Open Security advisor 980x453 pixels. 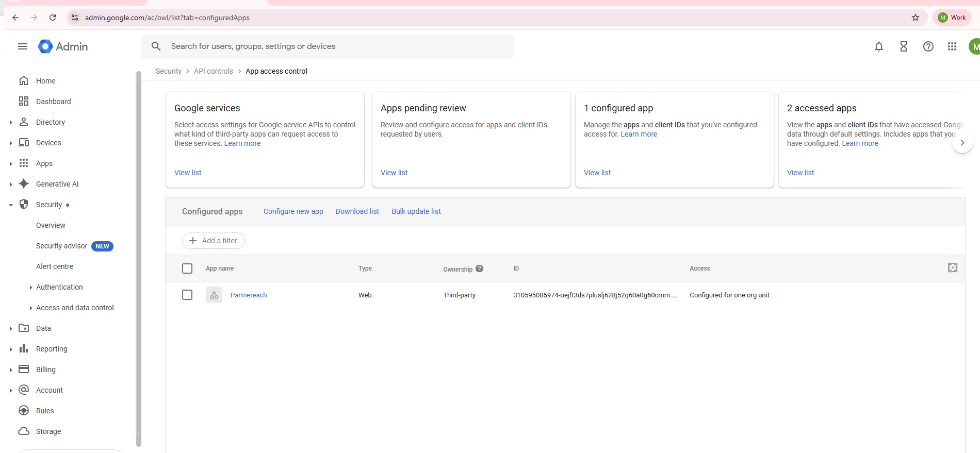pyautogui.click(x=61, y=246)
